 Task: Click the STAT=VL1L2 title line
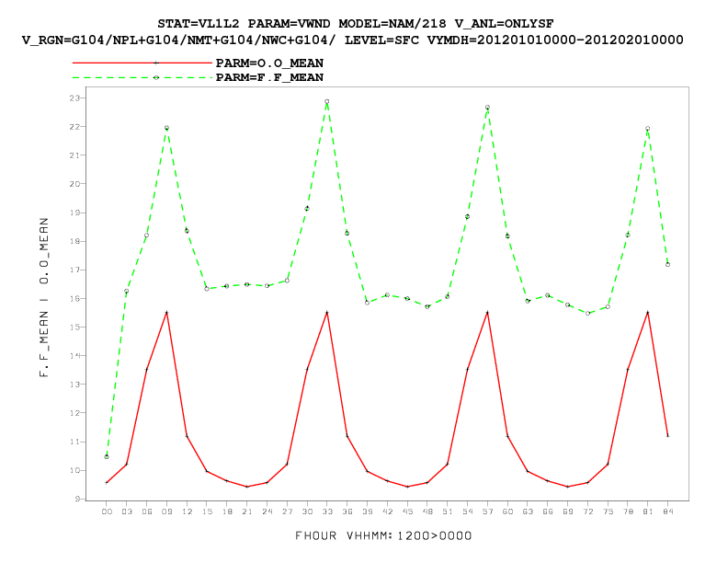click(x=355, y=23)
